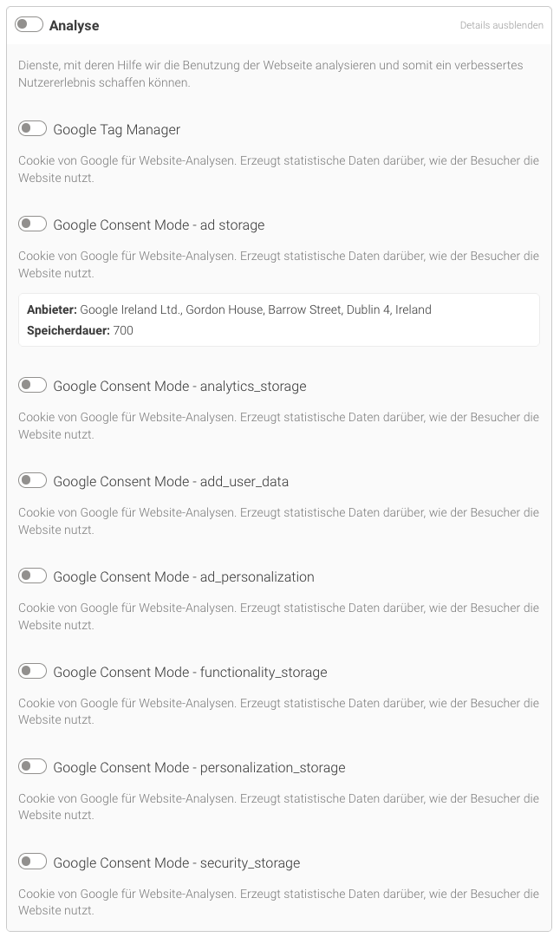
Task: Click the Google Tag Manager label text
Action: click(117, 130)
